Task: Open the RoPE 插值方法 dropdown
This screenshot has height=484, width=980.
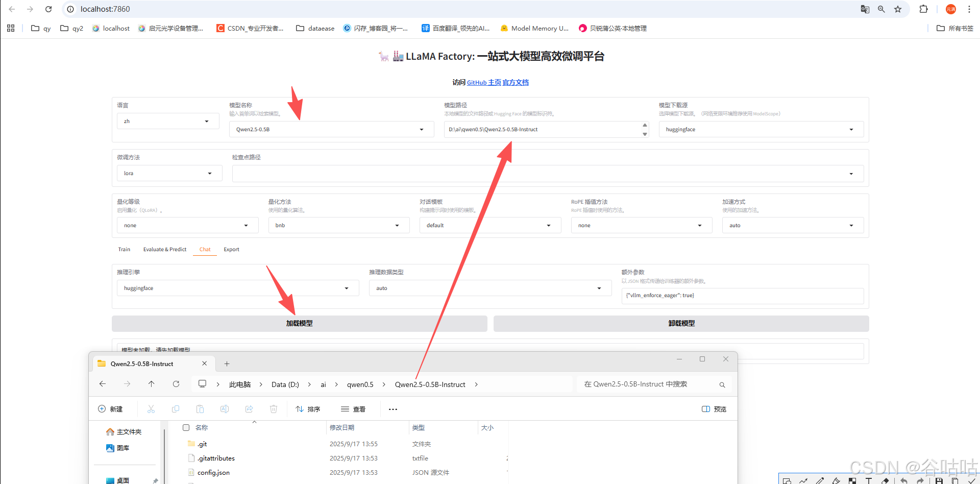Action: pyautogui.click(x=642, y=225)
